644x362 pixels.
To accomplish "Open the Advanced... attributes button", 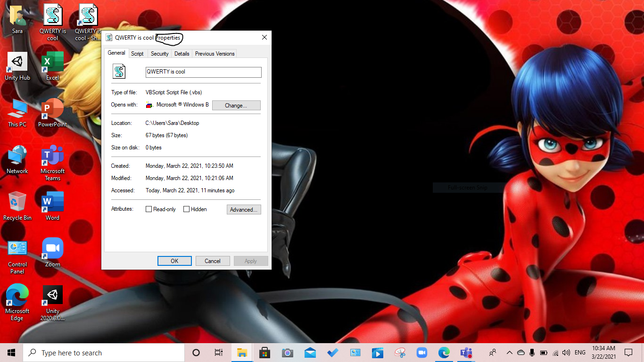I will (x=244, y=210).
